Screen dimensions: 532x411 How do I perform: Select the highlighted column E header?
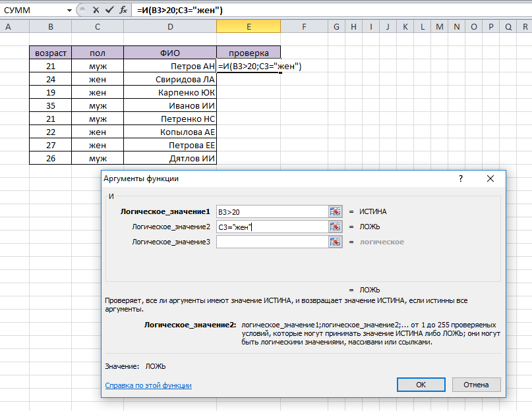pyautogui.click(x=249, y=26)
